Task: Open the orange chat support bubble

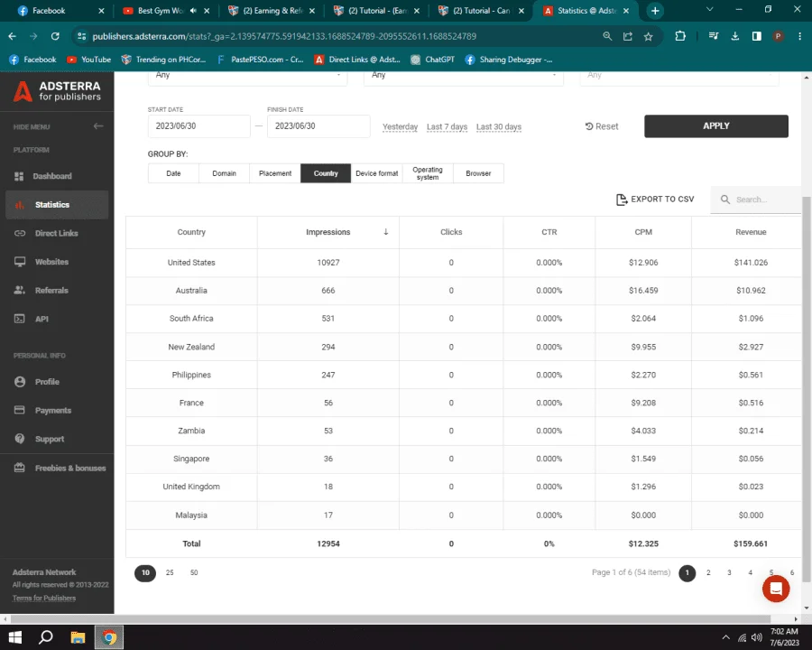Action: click(776, 589)
